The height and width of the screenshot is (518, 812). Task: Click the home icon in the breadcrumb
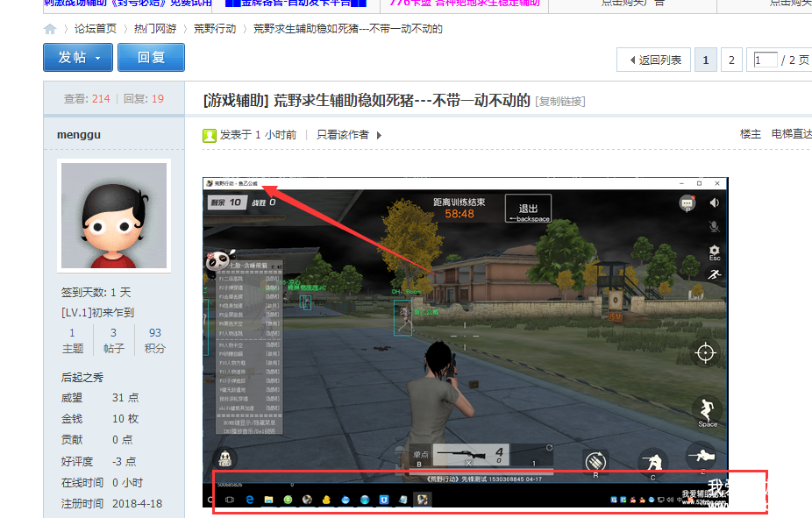coord(50,29)
